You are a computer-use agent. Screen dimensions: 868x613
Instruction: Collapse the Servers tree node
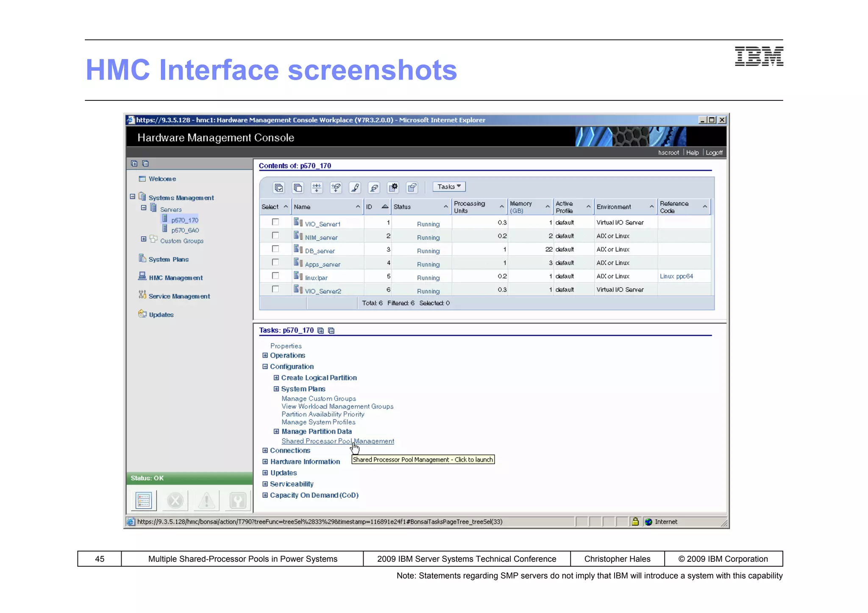click(144, 208)
